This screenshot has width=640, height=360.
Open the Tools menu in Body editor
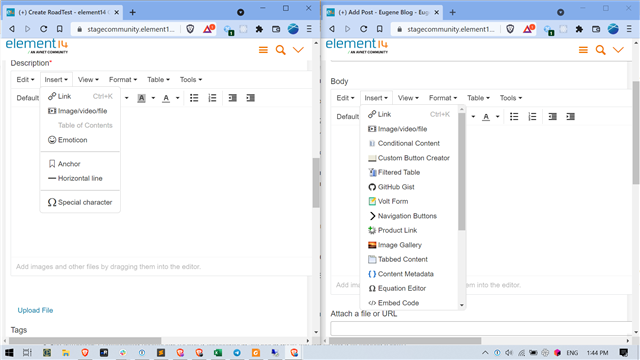click(x=511, y=98)
